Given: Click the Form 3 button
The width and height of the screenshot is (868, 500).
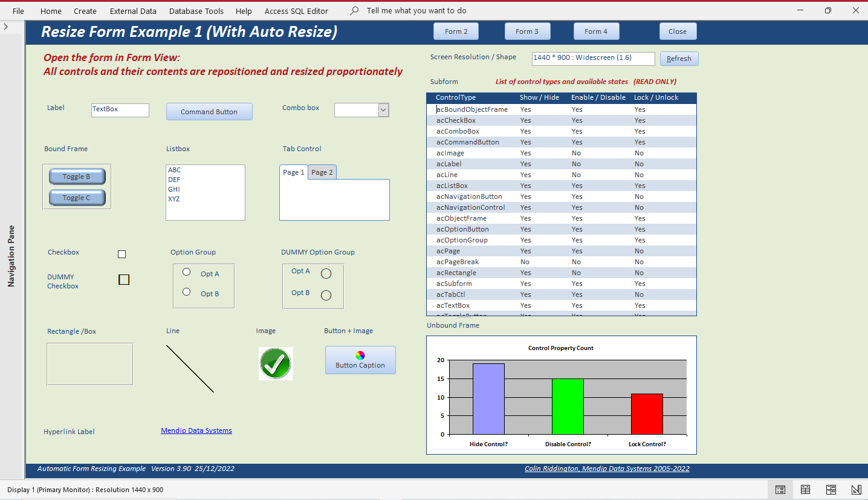Looking at the screenshot, I should point(527,31).
